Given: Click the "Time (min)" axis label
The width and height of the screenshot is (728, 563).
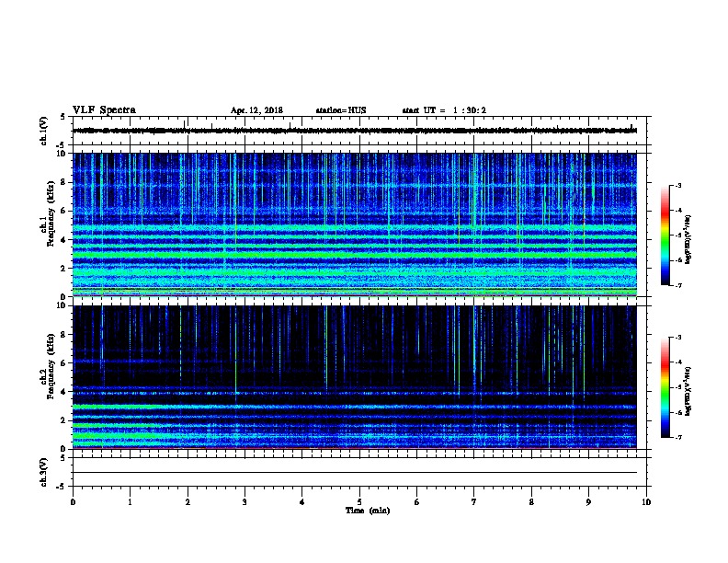Looking at the screenshot, I should pos(368,511).
